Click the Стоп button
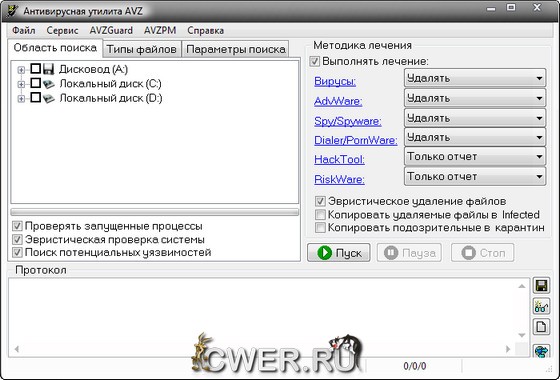This screenshot has width=560, height=380. click(x=482, y=253)
